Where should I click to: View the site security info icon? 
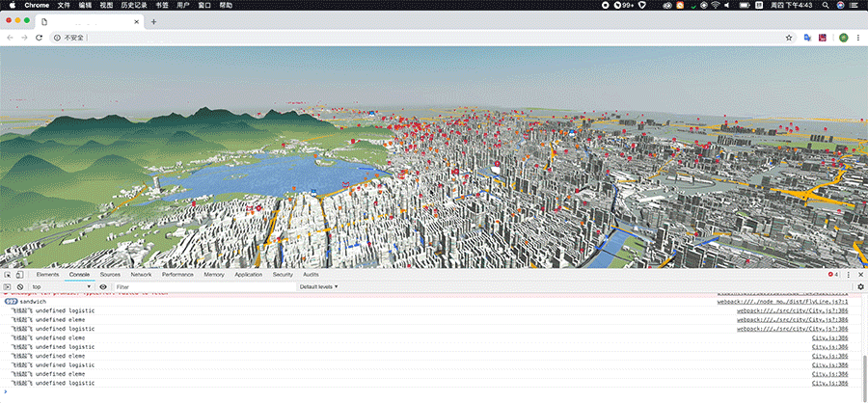pos(57,38)
